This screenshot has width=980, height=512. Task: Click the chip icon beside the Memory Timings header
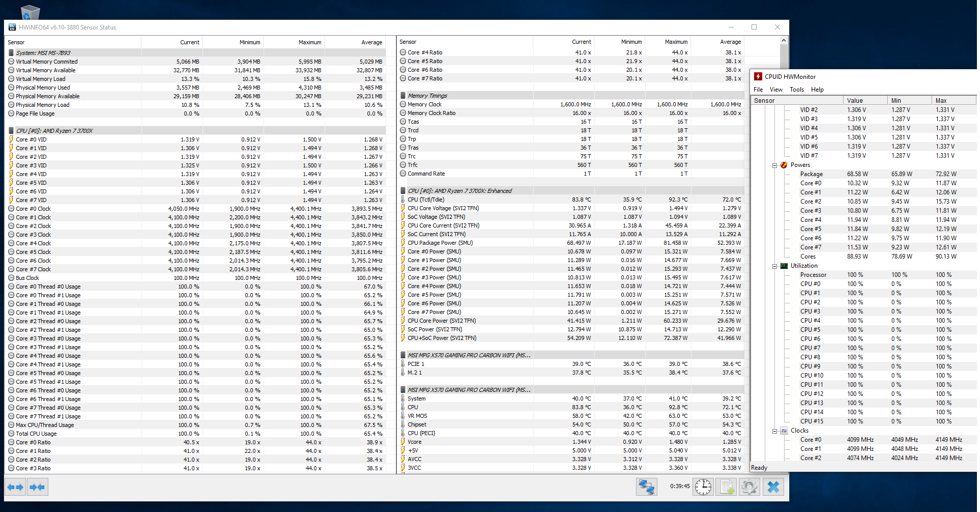pyautogui.click(x=403, y=95)
